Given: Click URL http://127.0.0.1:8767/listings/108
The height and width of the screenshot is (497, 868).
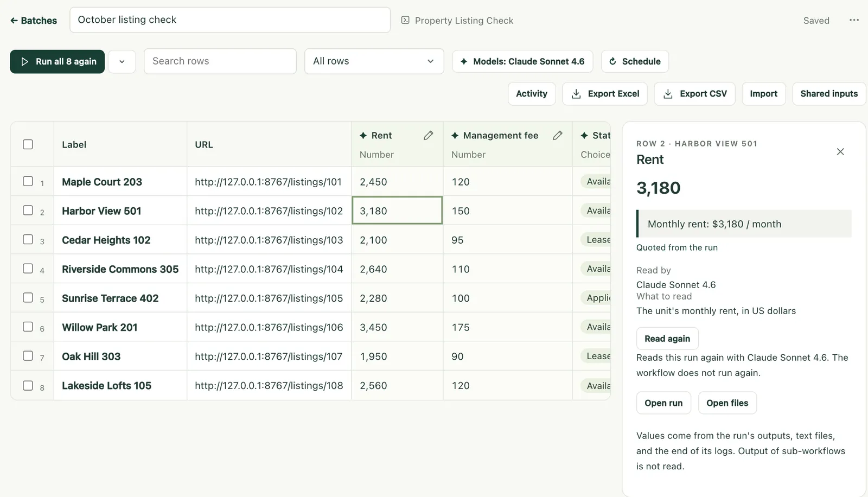Looking at the screenshot, I should 269,386.
